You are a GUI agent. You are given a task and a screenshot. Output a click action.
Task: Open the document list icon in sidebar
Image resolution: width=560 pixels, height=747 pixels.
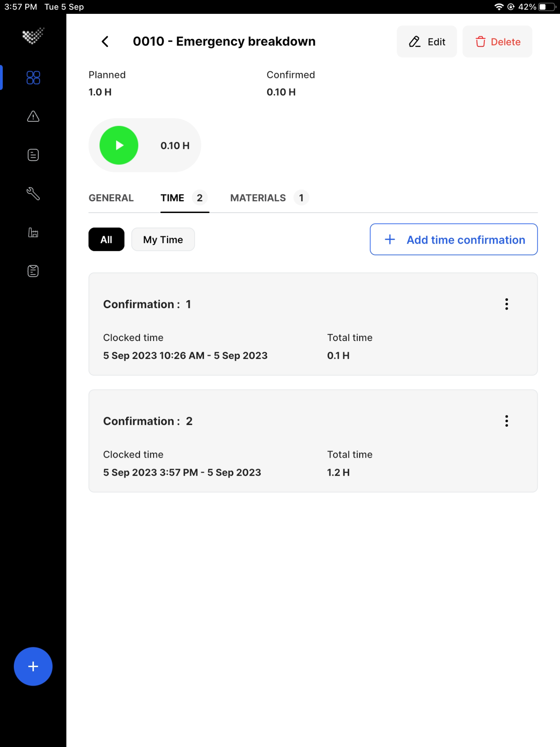tap(33, 155)
